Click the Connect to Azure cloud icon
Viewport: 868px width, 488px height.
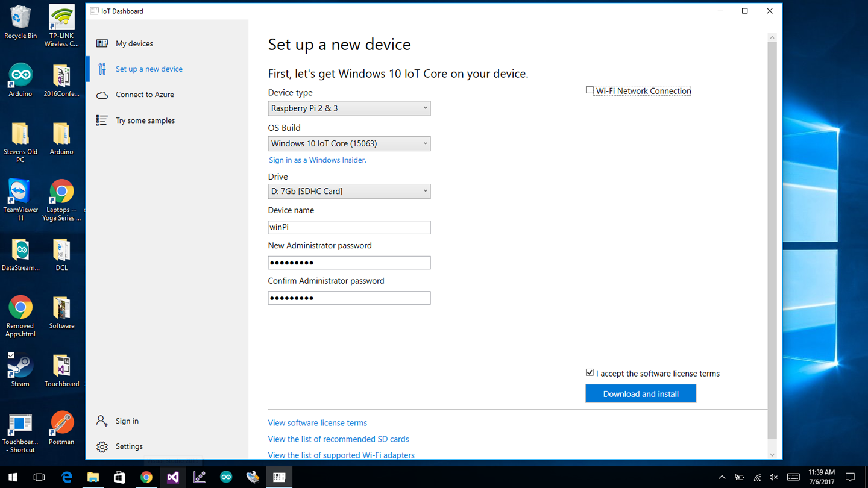[x=102, y=95]
